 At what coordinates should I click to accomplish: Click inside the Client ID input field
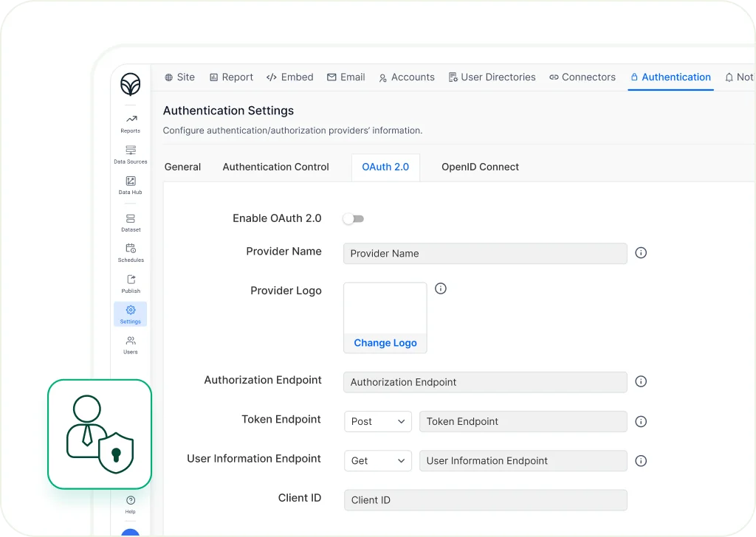pyautogui.click(x=485, y=499)
